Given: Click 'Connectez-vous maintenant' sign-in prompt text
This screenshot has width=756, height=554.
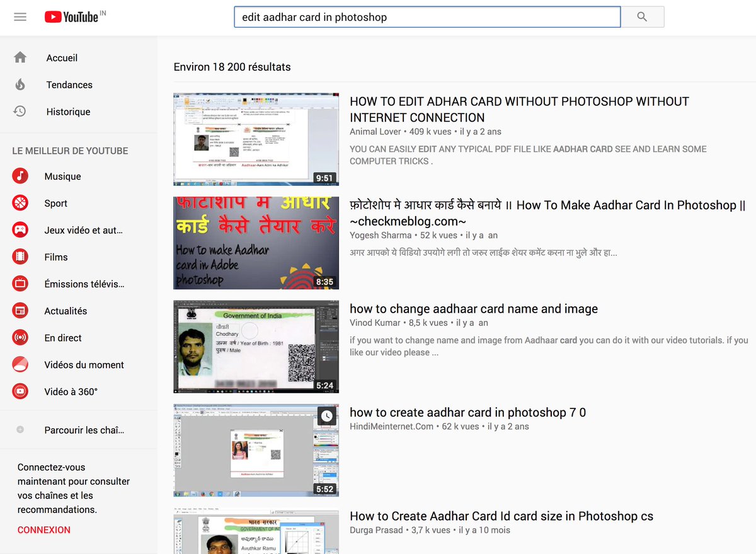Looking at the screenshot, I should point(74,488).
